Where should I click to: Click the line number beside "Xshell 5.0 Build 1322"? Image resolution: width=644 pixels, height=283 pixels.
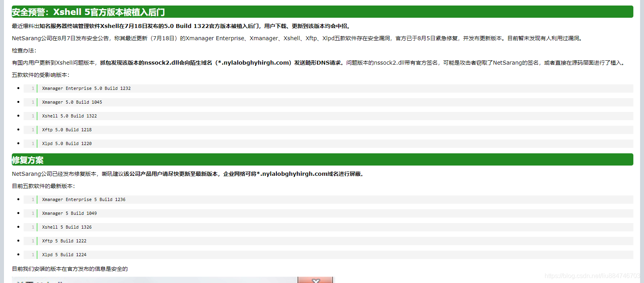pos(33,116)
